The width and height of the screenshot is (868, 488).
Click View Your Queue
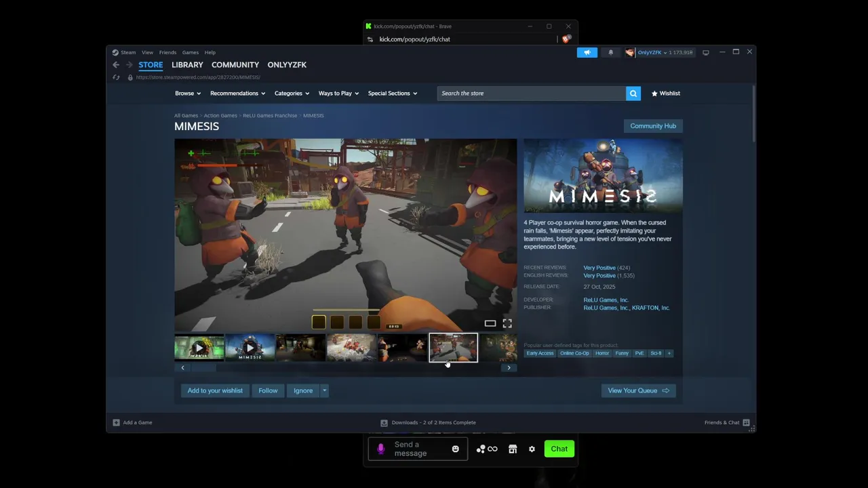[x=638, y=391]
